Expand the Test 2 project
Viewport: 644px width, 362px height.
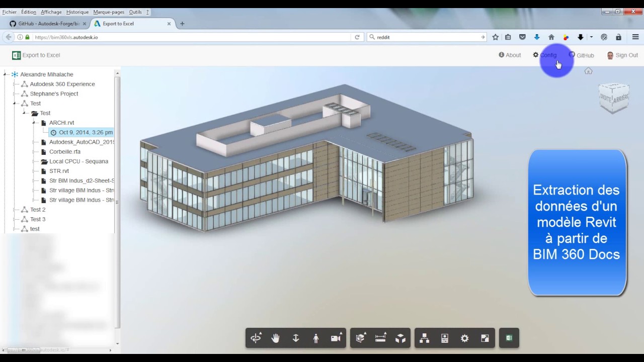pyautogui.click(x=15, y=210)
